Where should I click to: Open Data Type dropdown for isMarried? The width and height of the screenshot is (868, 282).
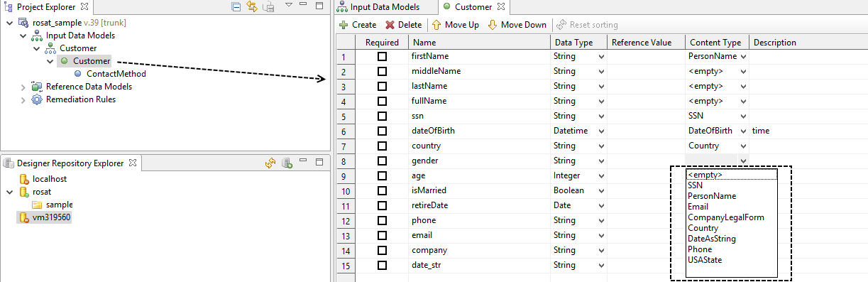[601, 190]
